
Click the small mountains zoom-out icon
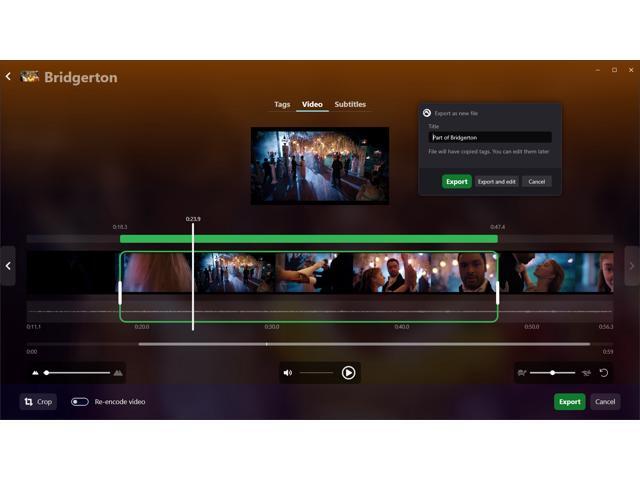35,373
